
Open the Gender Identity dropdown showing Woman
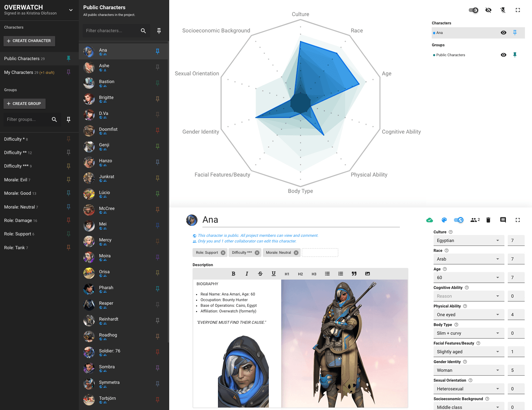coord(469,370)
